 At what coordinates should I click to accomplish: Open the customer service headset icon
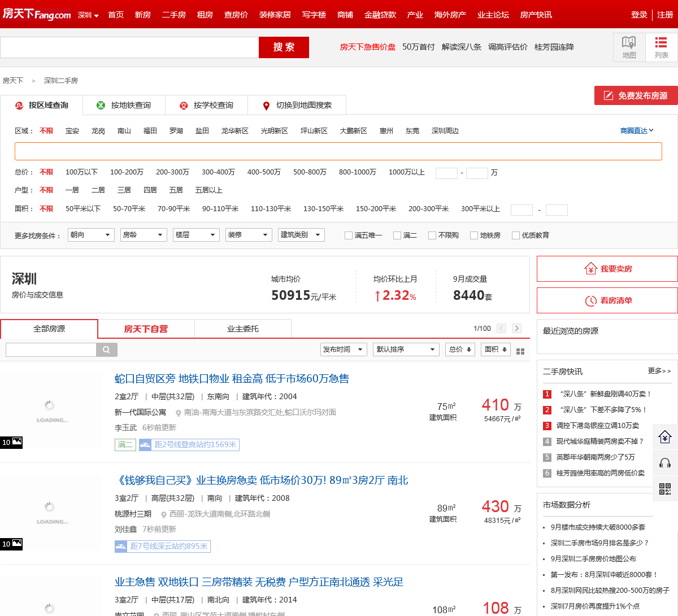(665, 462)
